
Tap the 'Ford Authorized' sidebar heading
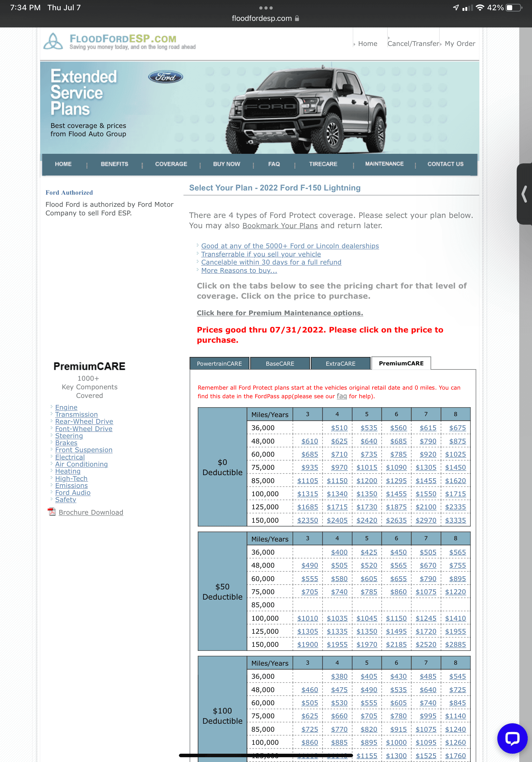pyautogui.click(x=69, y=192)
